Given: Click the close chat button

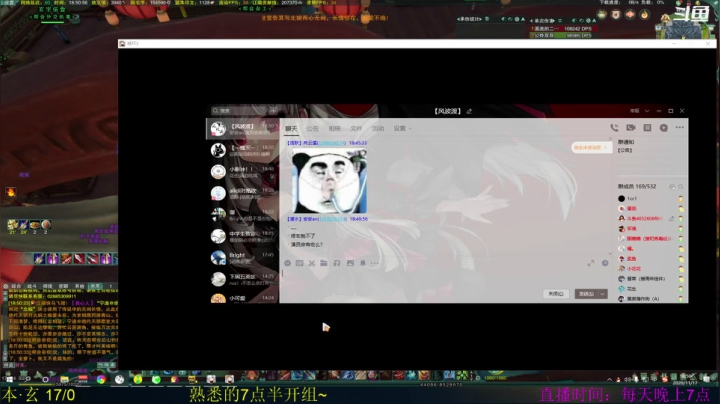Looking at the screenshot, I should pyautogui.click(x=556, y=294).
